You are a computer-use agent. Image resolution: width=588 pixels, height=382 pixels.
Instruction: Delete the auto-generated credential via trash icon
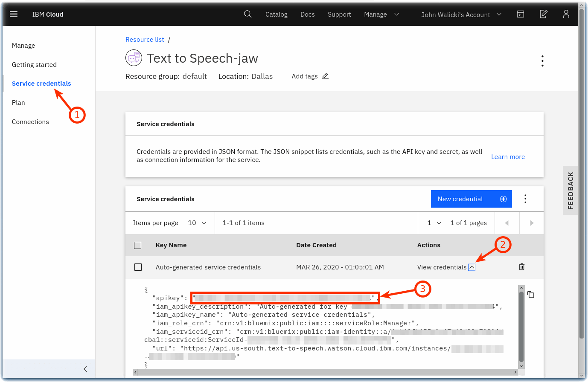(521, 267)
